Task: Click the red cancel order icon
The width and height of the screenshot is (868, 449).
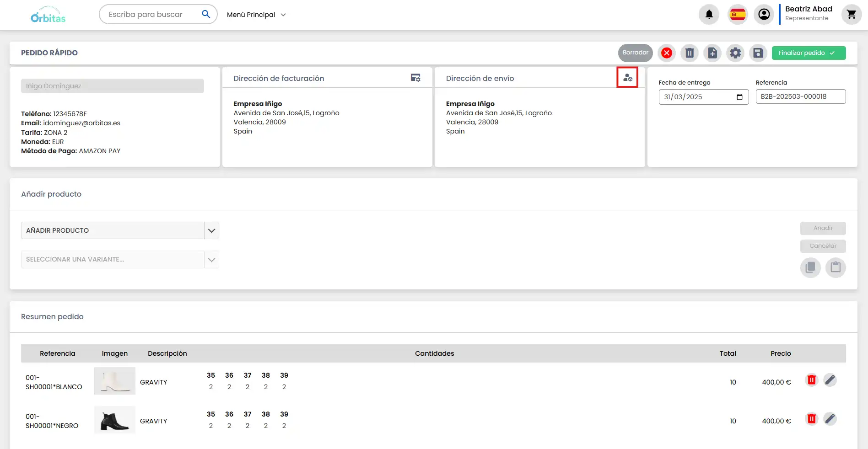Action: 667,53
